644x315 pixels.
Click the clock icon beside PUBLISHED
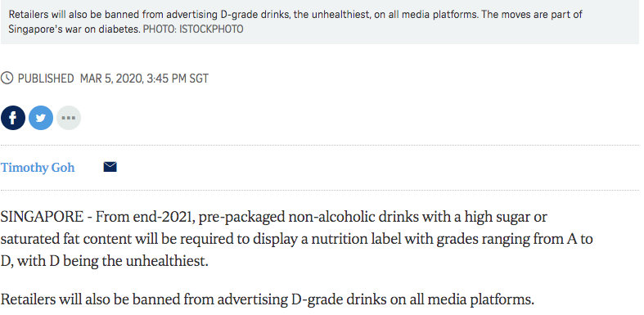point(7,78)
